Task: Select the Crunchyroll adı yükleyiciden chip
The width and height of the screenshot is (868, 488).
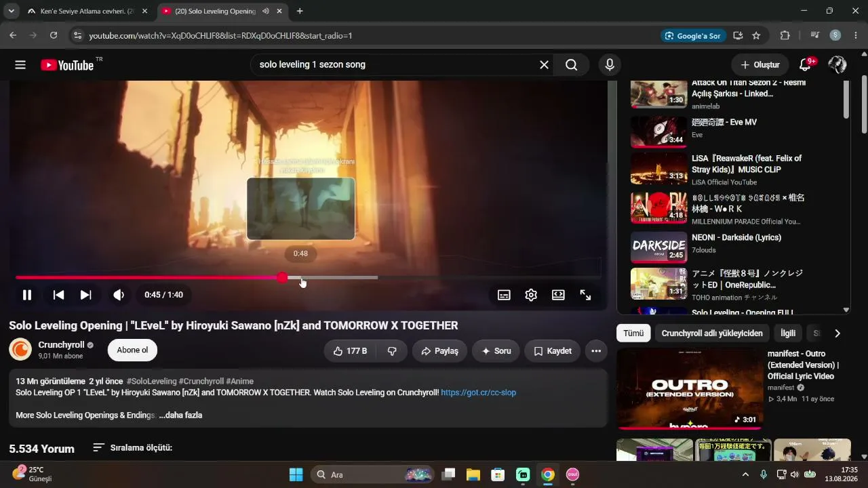Action: pyautogui.click(x=712, y=333)
